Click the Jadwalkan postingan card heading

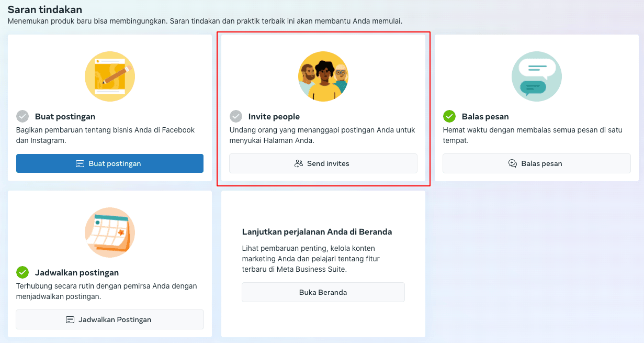pyautogui.click(x=76, y=273)
